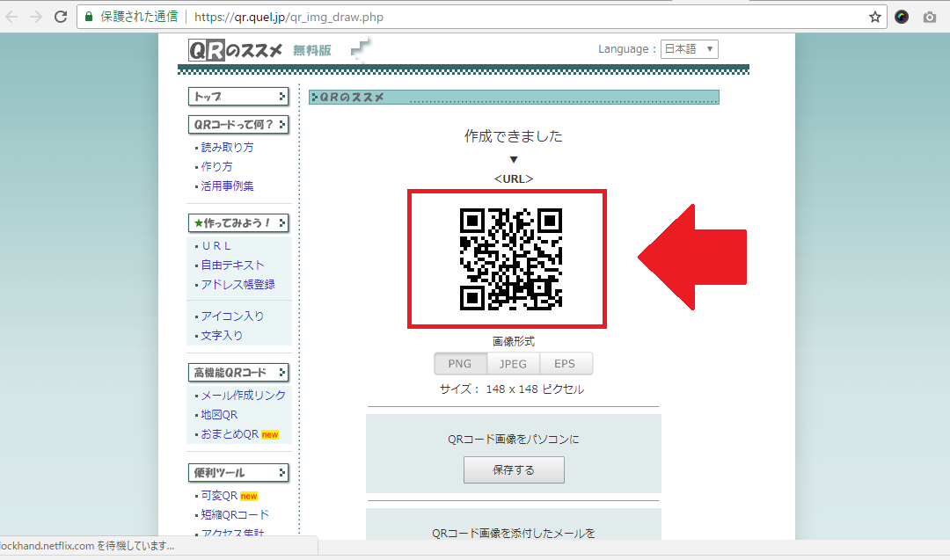Click the camera extension icon

pos(930,17)
